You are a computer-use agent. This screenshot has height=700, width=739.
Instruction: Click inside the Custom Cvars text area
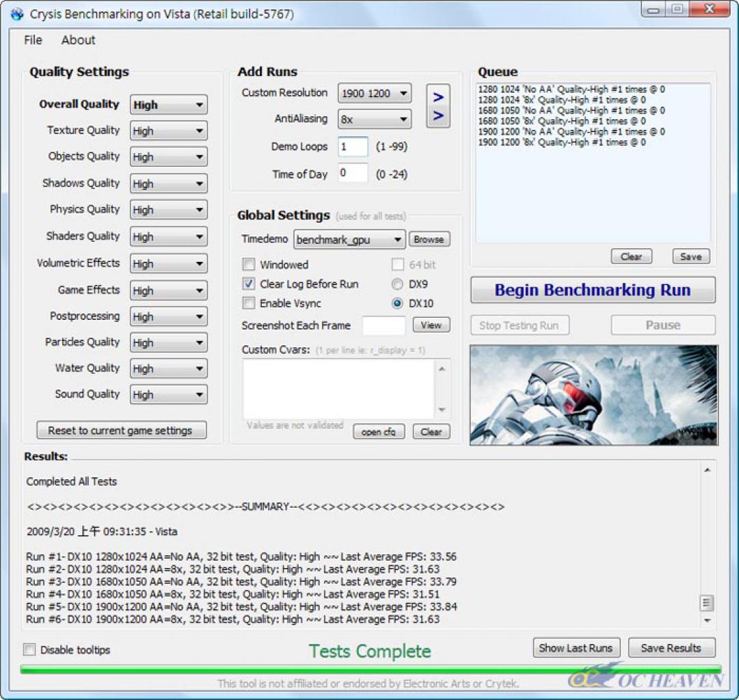pyautogui.click(x=339, y=389)
